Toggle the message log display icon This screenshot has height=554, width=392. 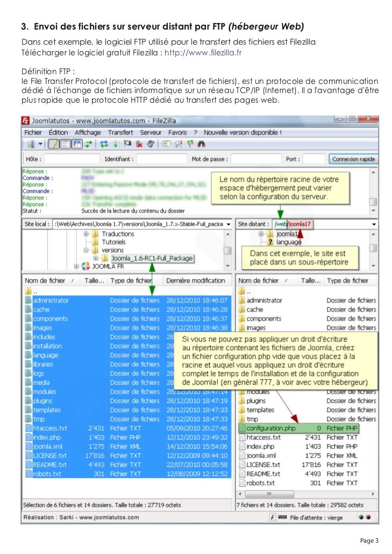tap(53, 144)
